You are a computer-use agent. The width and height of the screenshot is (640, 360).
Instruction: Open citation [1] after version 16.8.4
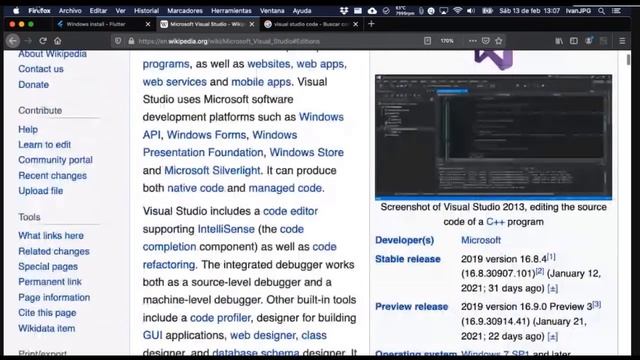tap(551, 257)
